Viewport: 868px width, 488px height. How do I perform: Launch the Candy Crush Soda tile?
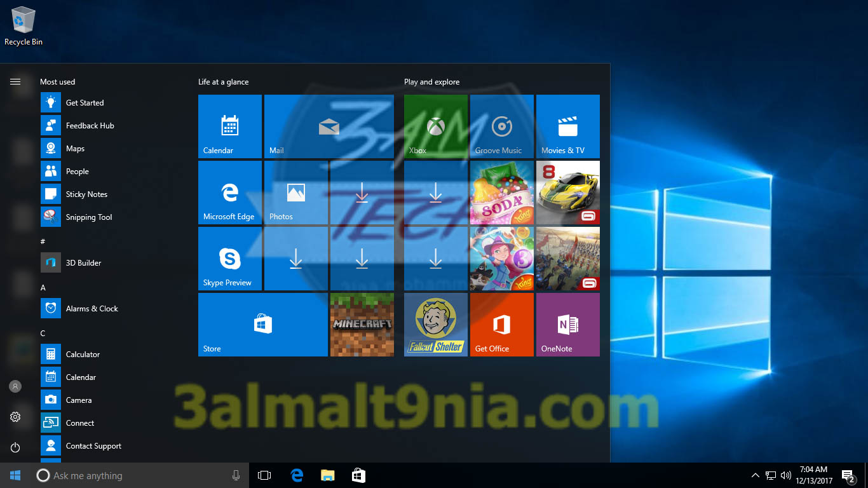(502, 193)
